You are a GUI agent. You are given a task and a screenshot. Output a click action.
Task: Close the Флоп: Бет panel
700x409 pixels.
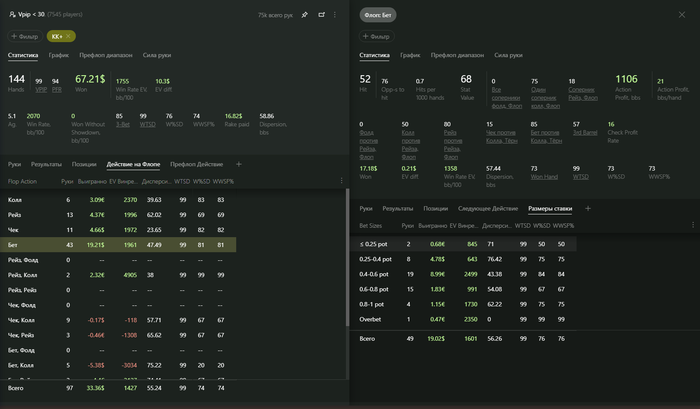682,15
